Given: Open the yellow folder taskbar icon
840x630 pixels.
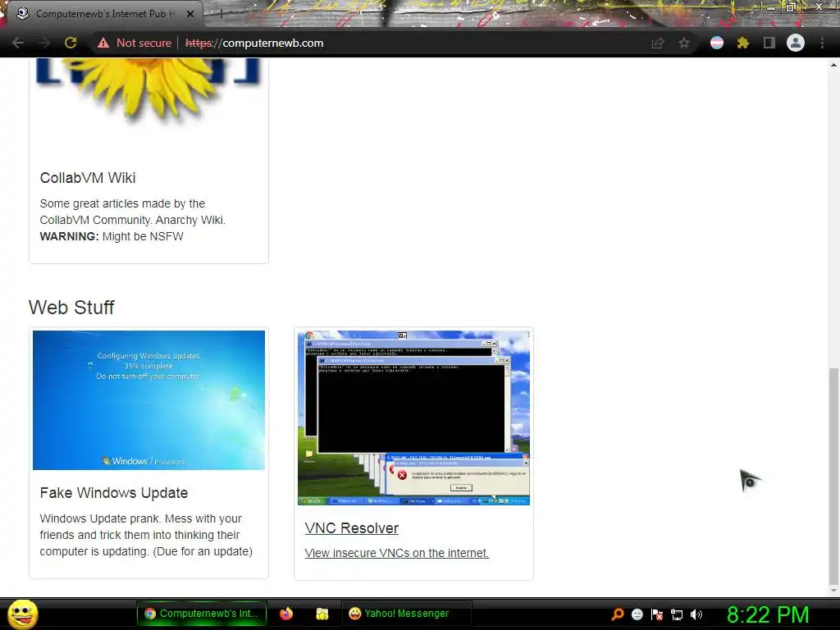Looking at the screenshot, I should (x=322, y=614).
